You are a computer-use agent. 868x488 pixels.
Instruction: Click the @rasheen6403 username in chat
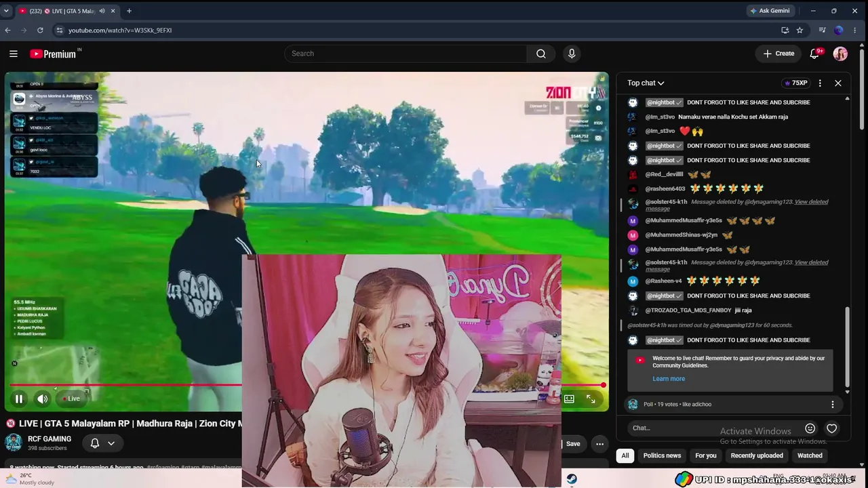click(x=665, y=188)
